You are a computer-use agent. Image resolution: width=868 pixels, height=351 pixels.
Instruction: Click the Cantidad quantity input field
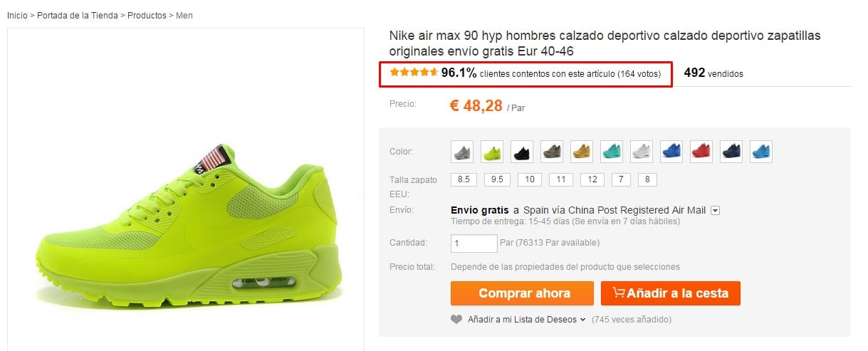[x=474, y=243]
